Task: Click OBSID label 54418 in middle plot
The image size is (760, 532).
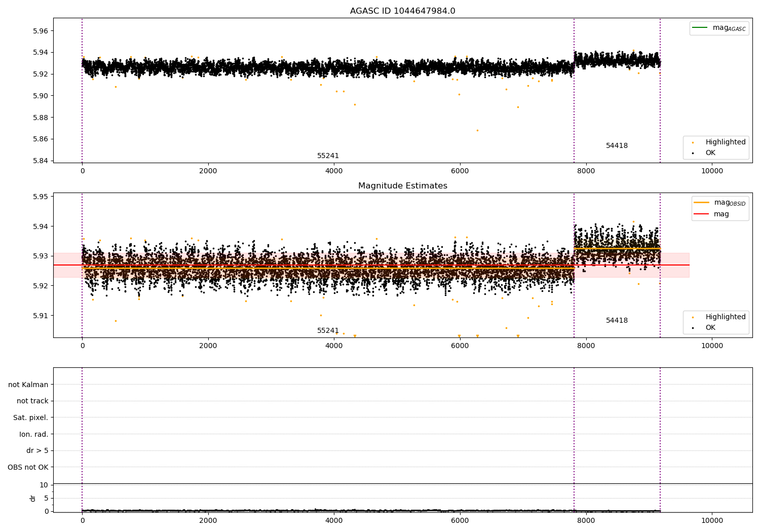Action: (617, 321)
